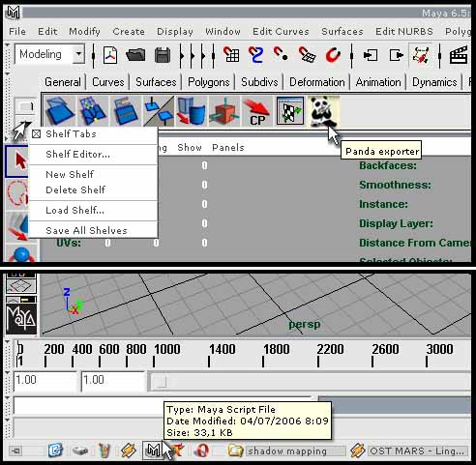The image size is (476, 465).
Task: Open the viewport Show menu
Action: tap(190, 148)
